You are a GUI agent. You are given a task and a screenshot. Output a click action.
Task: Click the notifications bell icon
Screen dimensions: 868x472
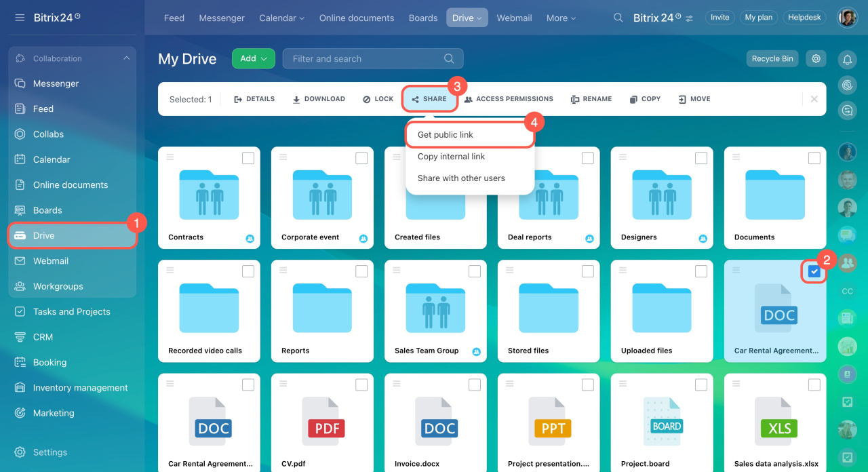[x=847, y=60]
